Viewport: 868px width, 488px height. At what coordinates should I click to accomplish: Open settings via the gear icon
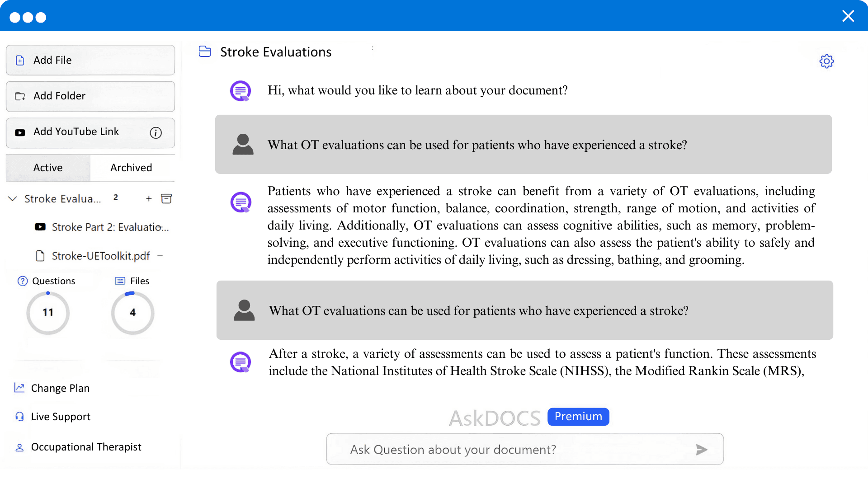827,61
